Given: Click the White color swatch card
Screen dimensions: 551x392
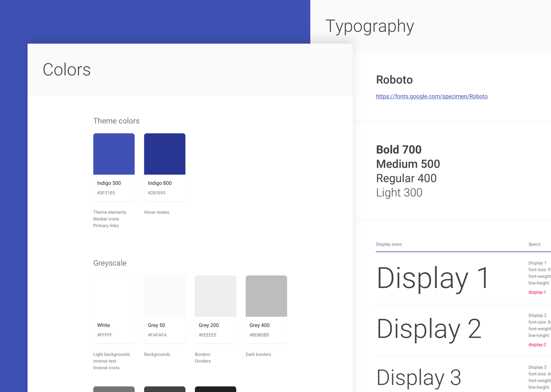Looking at the screenshot, I should [x=114, y=309].
